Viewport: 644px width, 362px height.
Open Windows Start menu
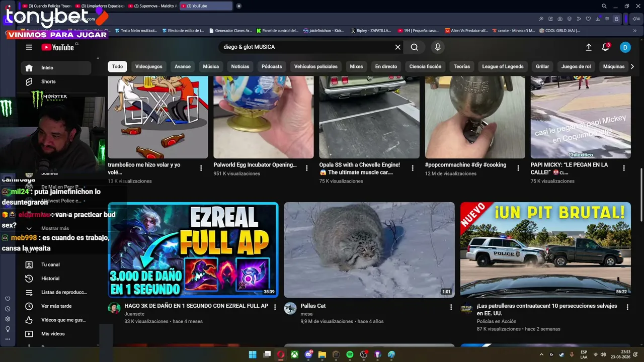click(253, 354)
